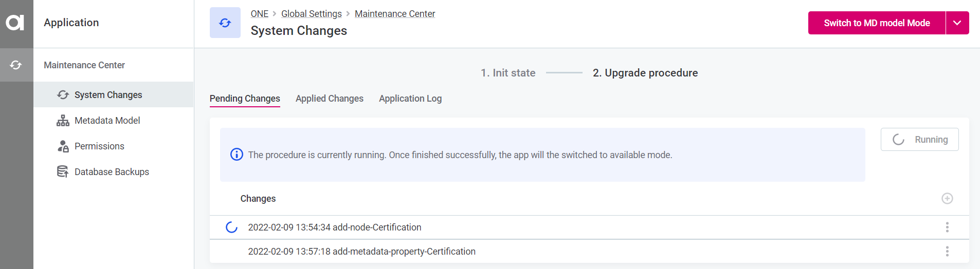Viewport: 980px width, 269px height.
Task: Open three-dot menu for add-node-Certification
Action: pos(947,227)
